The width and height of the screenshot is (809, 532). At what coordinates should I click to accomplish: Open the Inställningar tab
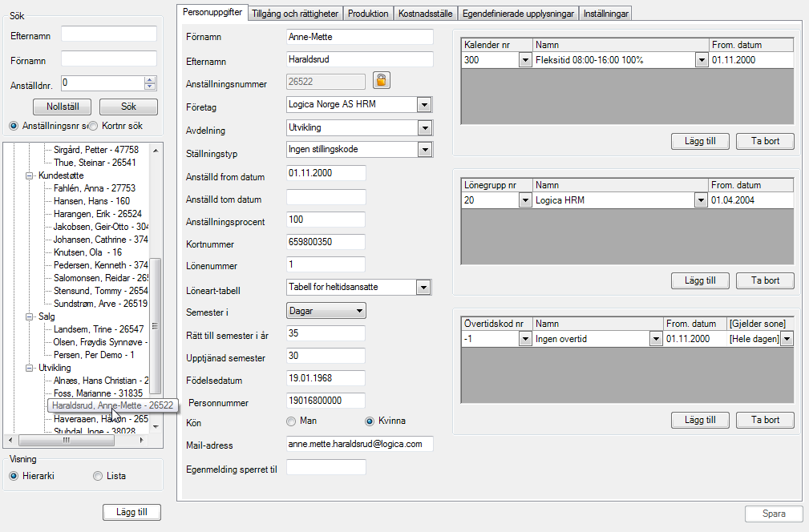[x=605, y=14]
